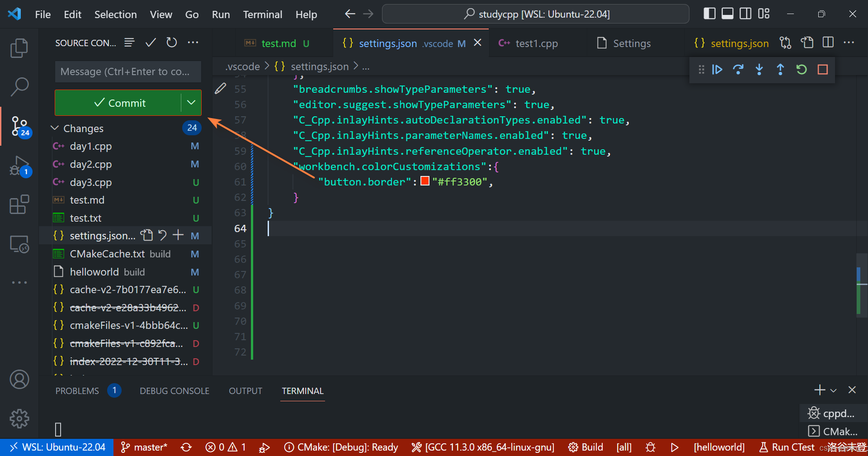Focus commit message input box
Image resolution: width=868 pixels, height=456 pixels.
coord(128,71)
